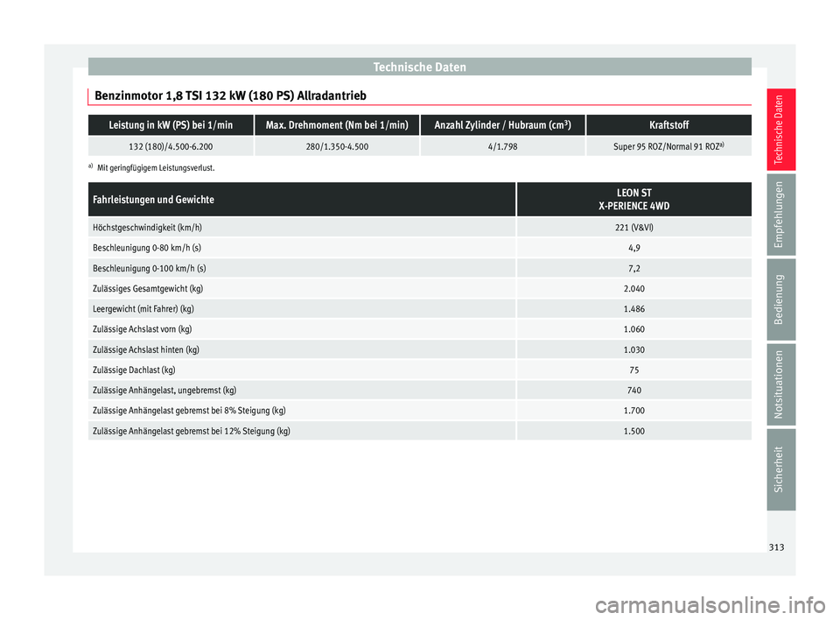840x620 pixels.
Task: Click the Leistung in kW (PS) column header
Action: coord(171,125)
